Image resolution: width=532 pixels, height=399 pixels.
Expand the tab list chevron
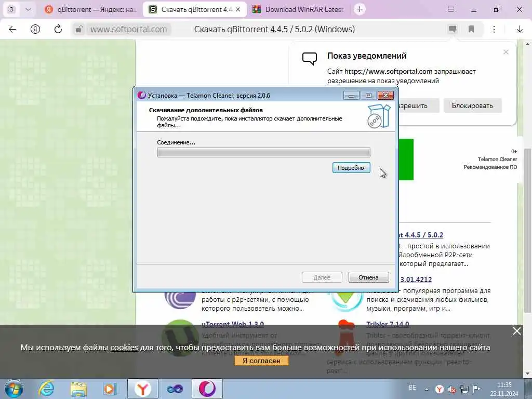(x=28, y=9)
